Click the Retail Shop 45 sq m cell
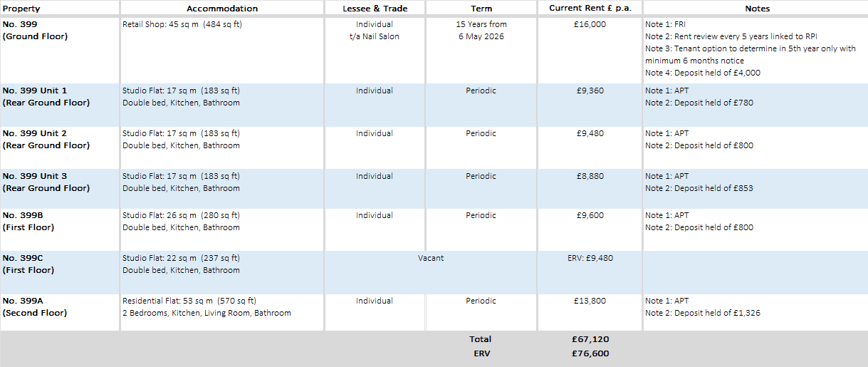This screenshot has height=367, width=868. (x=222, y=50)
